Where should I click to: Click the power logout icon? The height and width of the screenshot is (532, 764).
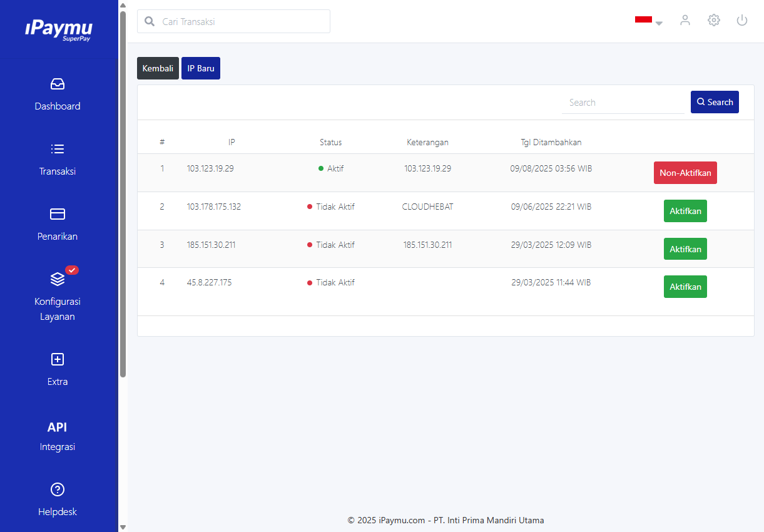[x=742, y=20]
